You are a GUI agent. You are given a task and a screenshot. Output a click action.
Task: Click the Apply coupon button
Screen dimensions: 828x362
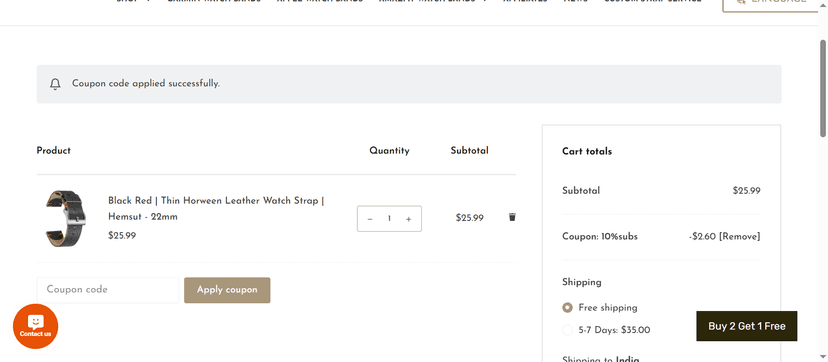pos(227,290)
